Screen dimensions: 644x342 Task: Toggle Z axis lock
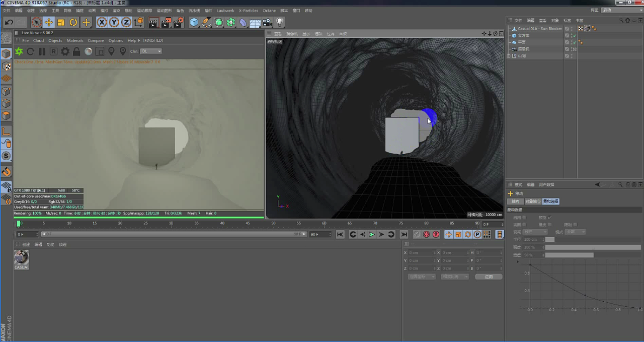point(126,22)
